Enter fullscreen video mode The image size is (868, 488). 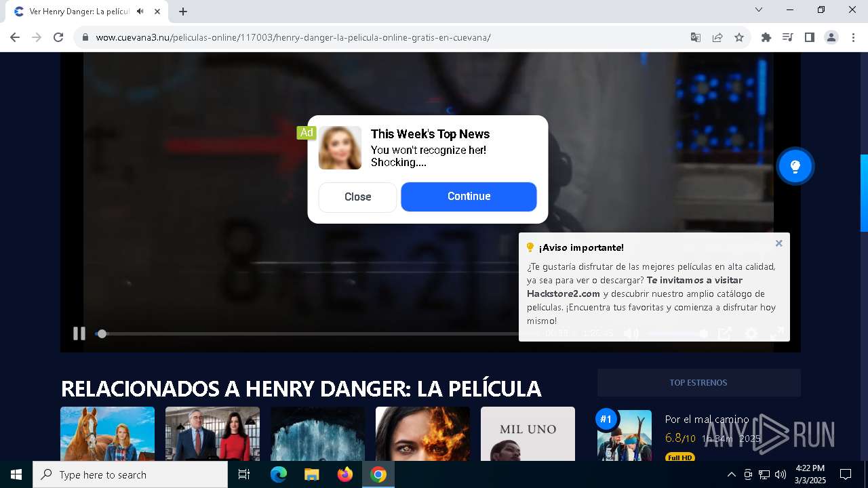[x=777, y=333]
